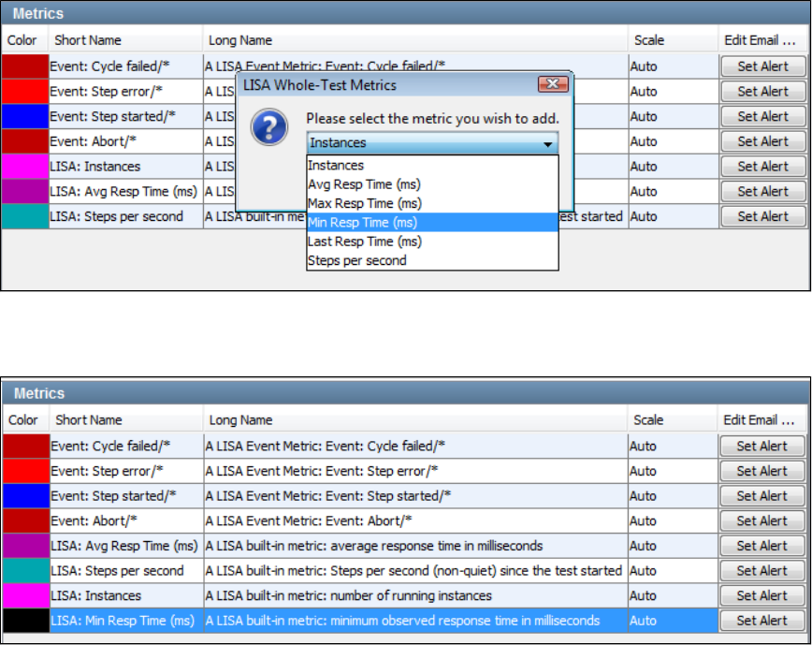This screenshot has height=645, width=812.
Task: Open Auto scale cell for Step error, top panel
Action: [x=674, y=92]
